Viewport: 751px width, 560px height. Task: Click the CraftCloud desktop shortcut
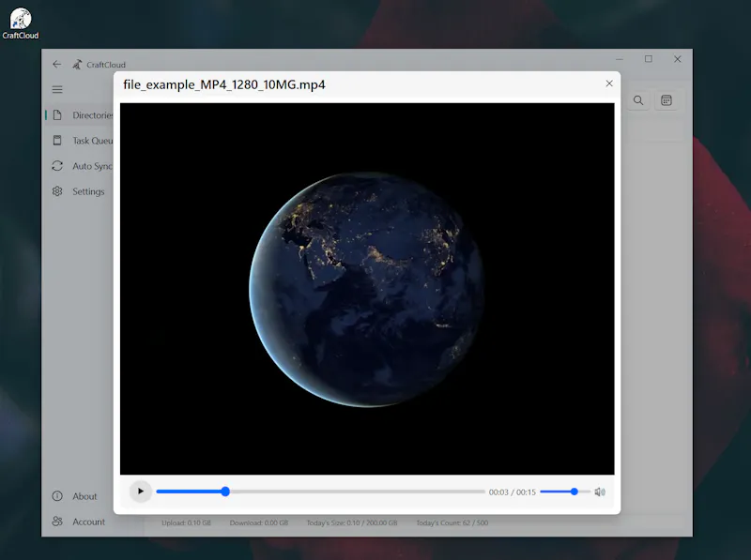click(20, 23)
